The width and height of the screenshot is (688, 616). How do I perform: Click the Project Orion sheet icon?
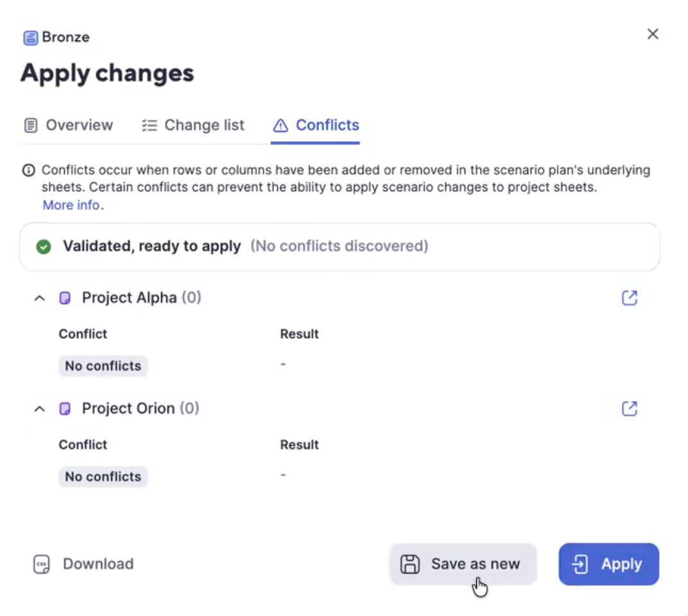65,409
